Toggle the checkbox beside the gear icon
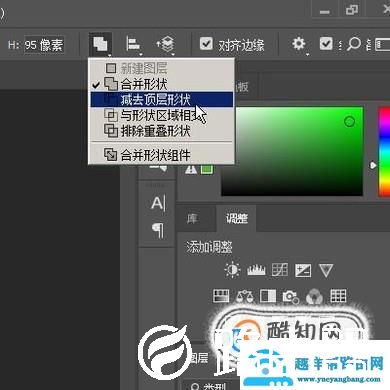The height and width of the screenshot is (390, 390). pos(326,44)
